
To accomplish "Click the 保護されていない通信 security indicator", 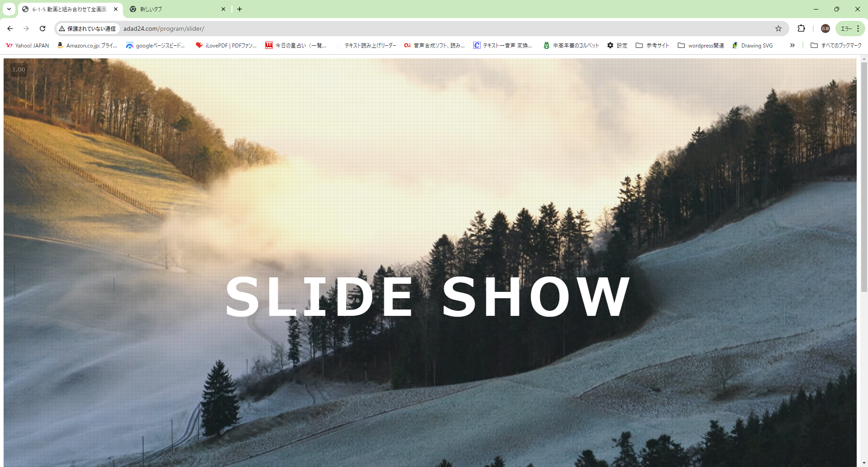I will click(88, 29).
